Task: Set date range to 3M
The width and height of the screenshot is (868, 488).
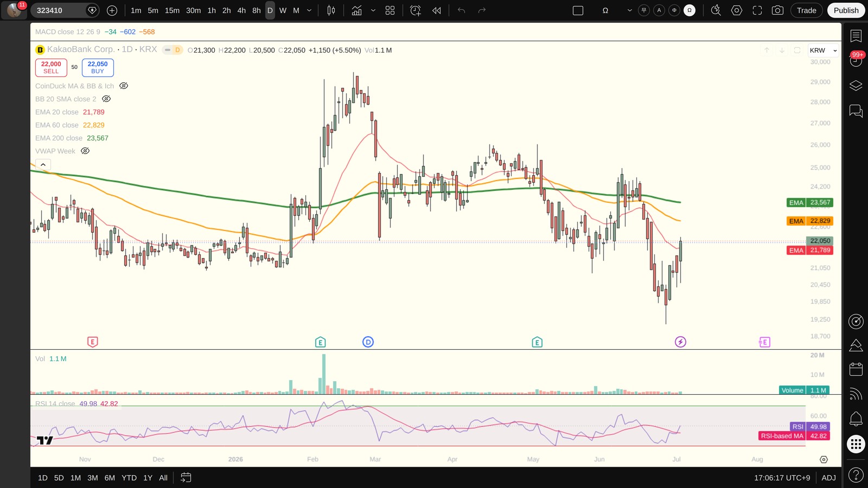Action: tap(93, 478)
